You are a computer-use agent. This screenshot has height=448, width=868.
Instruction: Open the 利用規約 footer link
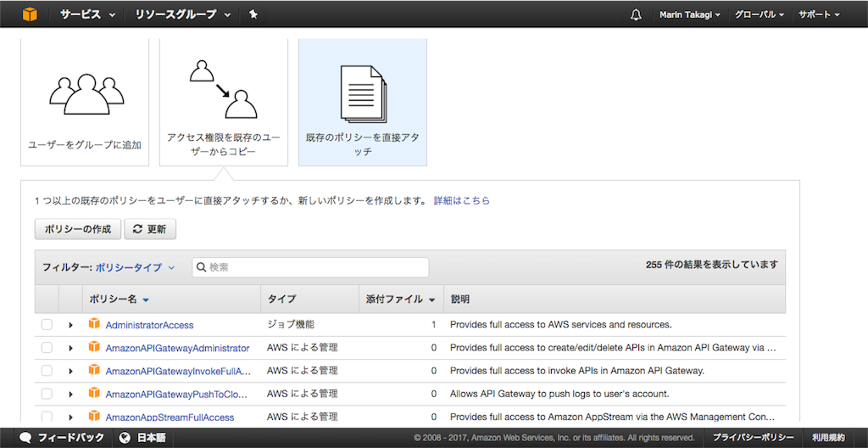[829, 438]
